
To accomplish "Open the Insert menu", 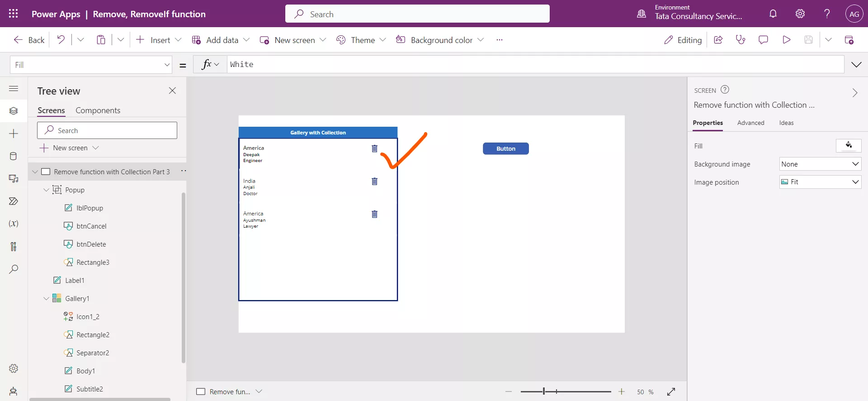I will tap(159, 40).
